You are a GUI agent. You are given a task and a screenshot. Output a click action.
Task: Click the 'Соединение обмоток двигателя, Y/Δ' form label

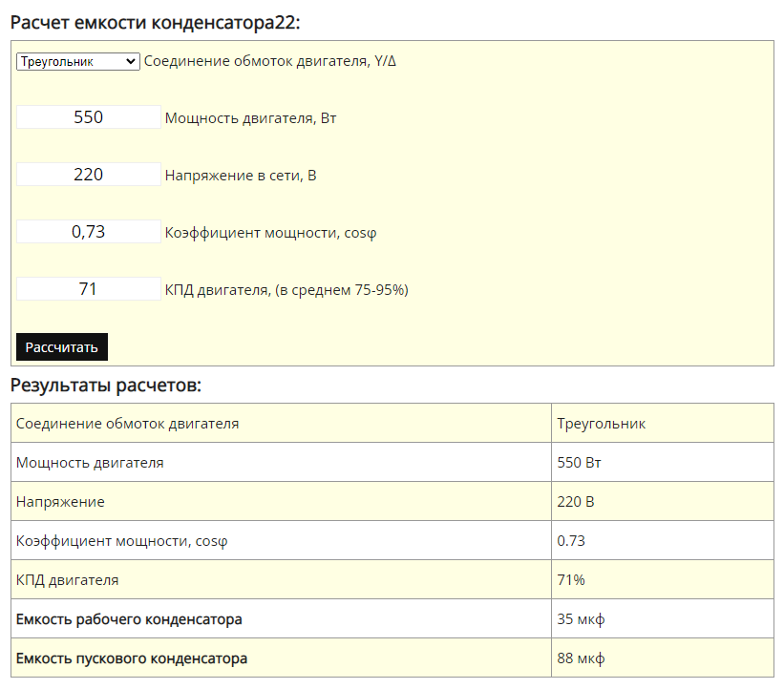tap(269, 61)
